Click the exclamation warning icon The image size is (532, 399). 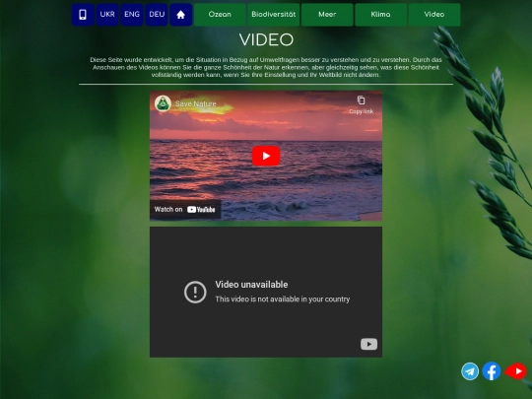195,292
